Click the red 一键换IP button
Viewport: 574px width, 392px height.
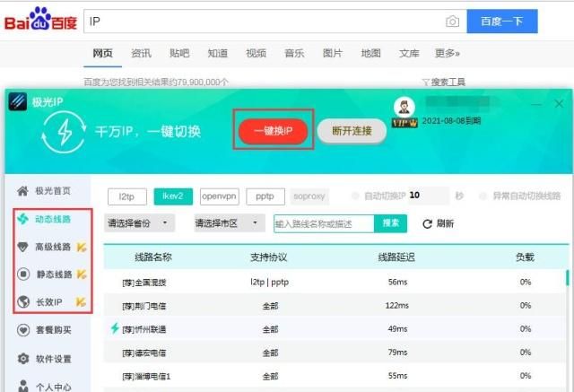click(273, 131)
